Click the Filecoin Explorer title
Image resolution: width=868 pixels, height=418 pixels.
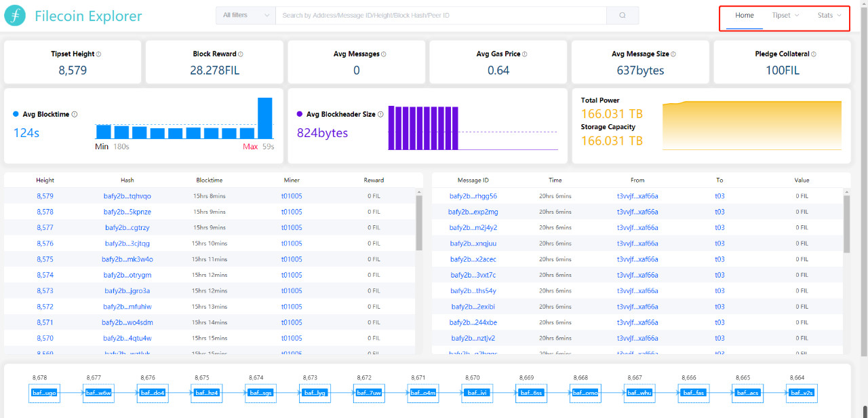pyautogui.click(x=89, y=16)
